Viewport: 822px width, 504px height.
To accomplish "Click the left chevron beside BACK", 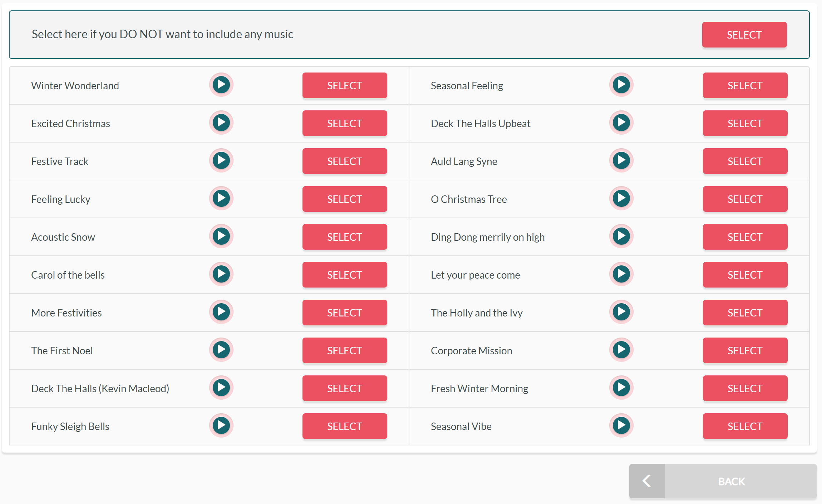I will (x=647, y=481).
